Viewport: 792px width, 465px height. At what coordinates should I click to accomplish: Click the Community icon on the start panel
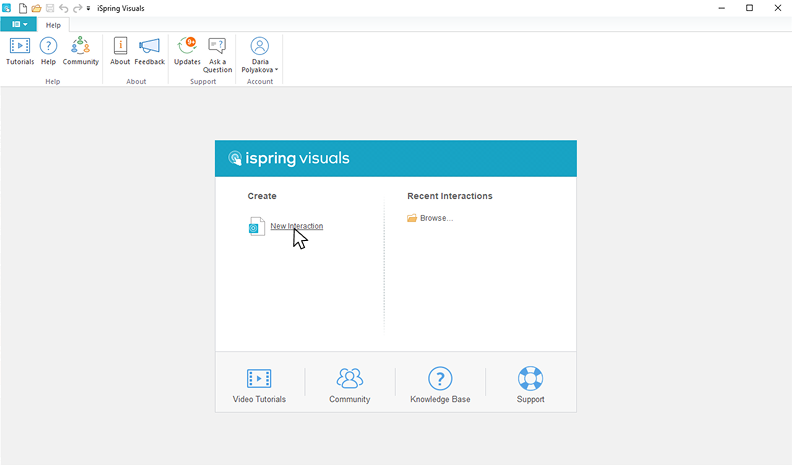(x=349, y=386)
